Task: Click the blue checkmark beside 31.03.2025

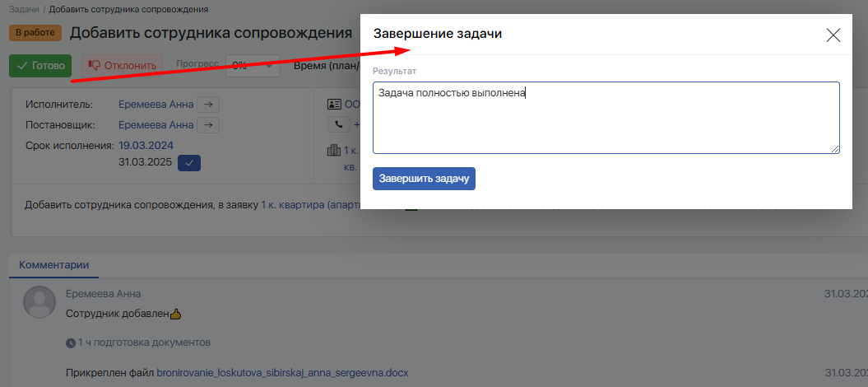Action: tap(189, 162)
